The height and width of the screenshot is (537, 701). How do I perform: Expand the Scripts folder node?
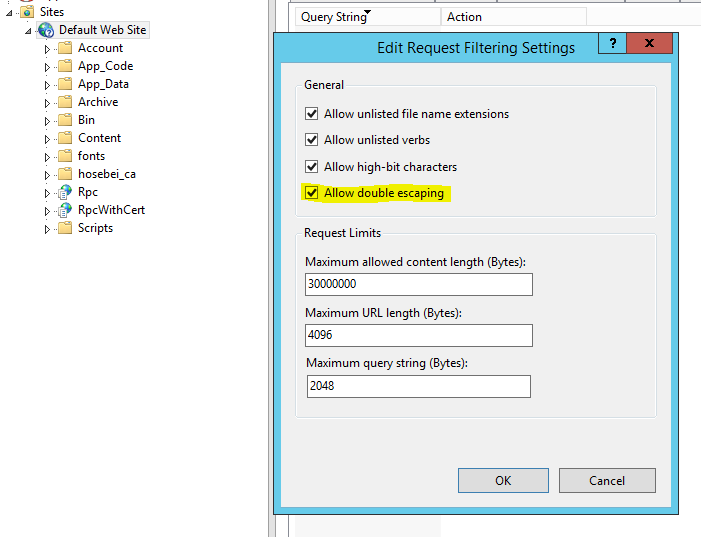[47, 229]
